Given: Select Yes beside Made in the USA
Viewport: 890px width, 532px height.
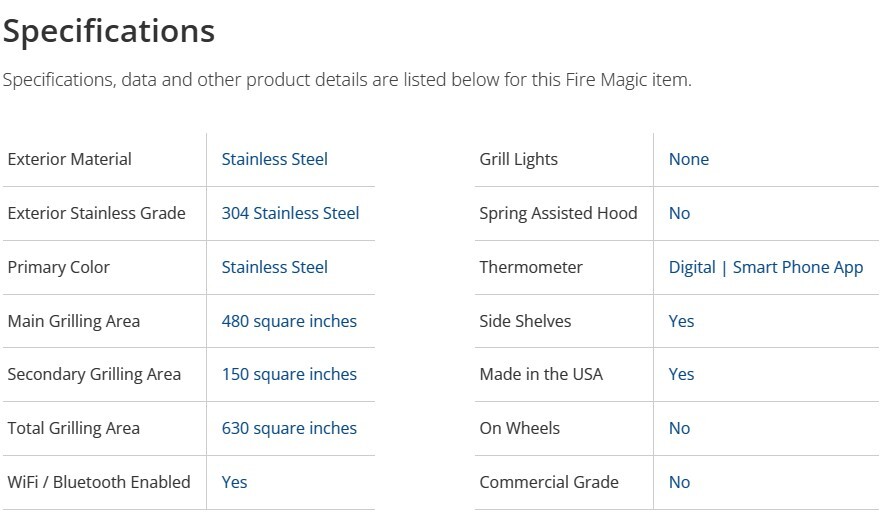Looking at the screenshot, I should pos(681,374).
